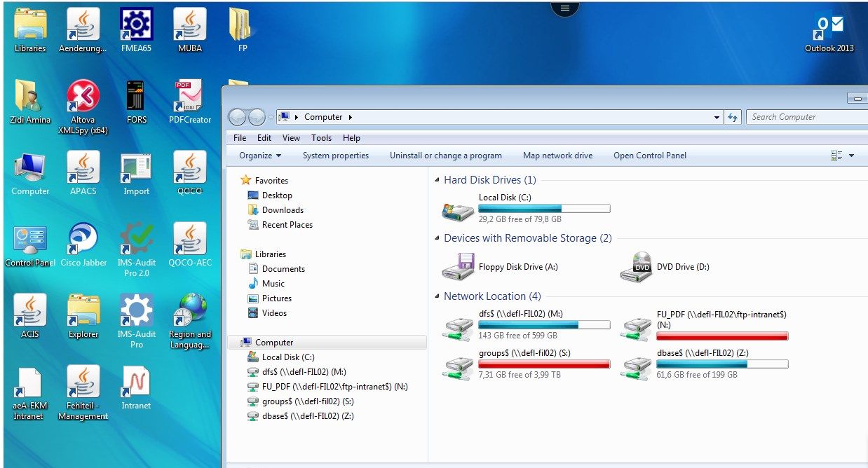This screenshot has width=868, height=468.
Task: Select Videos library in sidebar
Action: tap(268, 313)
